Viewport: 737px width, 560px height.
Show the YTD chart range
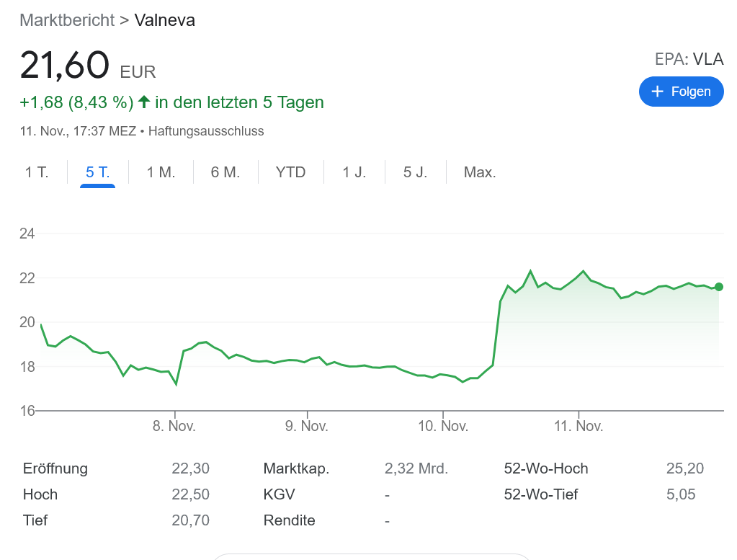click(x=290, y=172)
